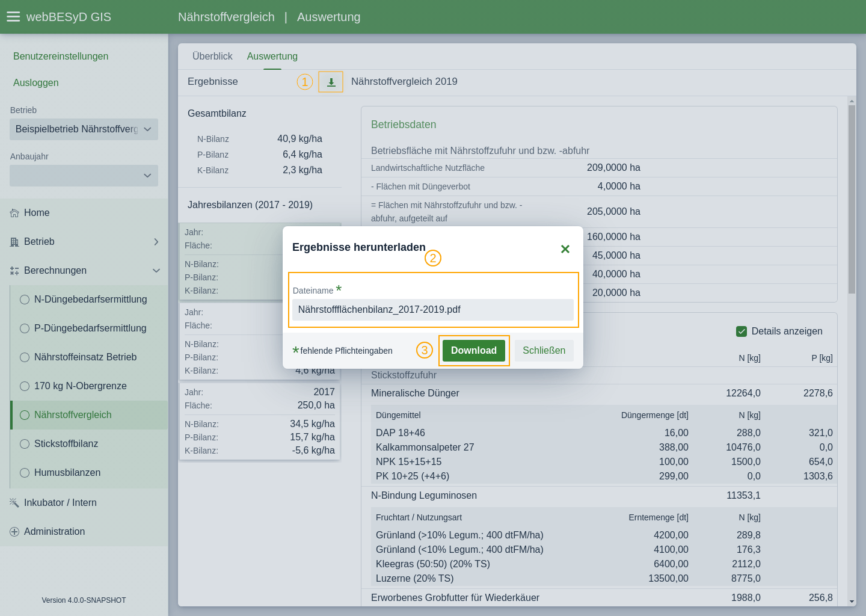Toggle the Details anzeigen checkbox
This screenshot has height=616, width=866.
tap(742, 331)
